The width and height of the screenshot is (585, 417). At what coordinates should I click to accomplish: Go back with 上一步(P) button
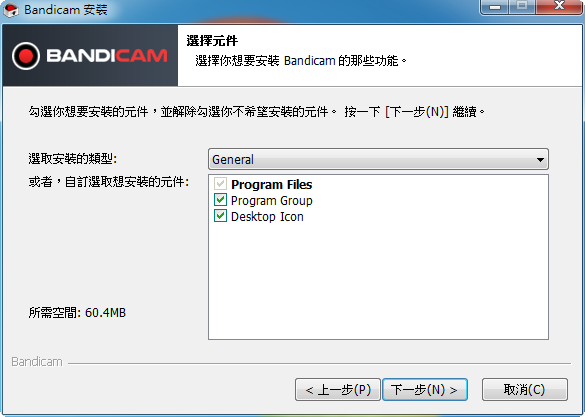tap(338, 390)
